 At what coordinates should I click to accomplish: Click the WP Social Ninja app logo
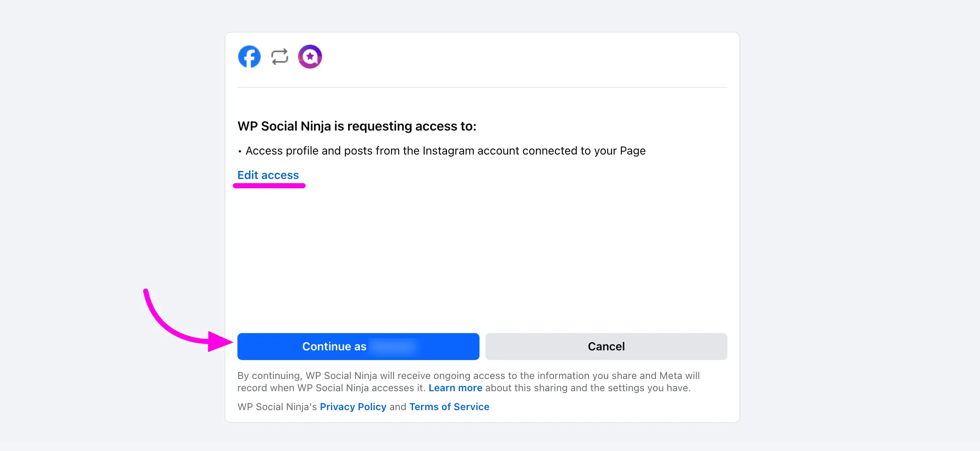pos(310,56)
